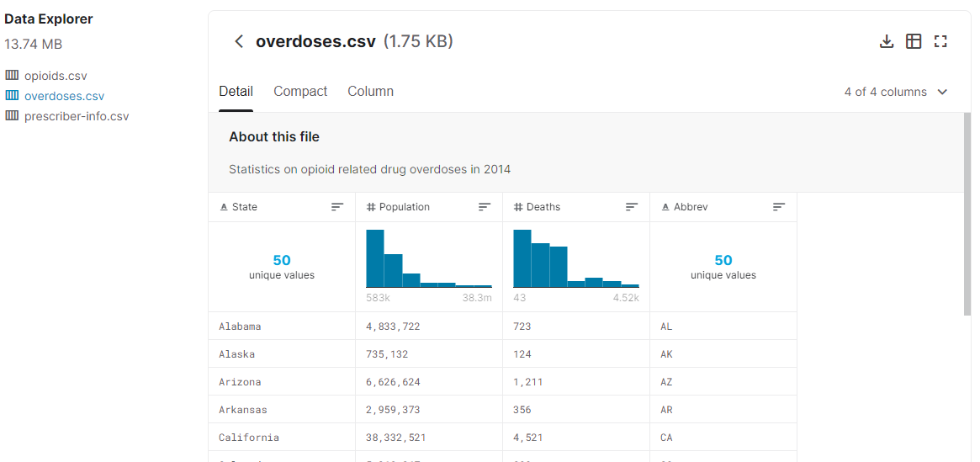Click the hash type icon of Deaths column
Image resolution: width=980 pixels, height=462 pixels.
pyautogui.click(x=518, y=207)
